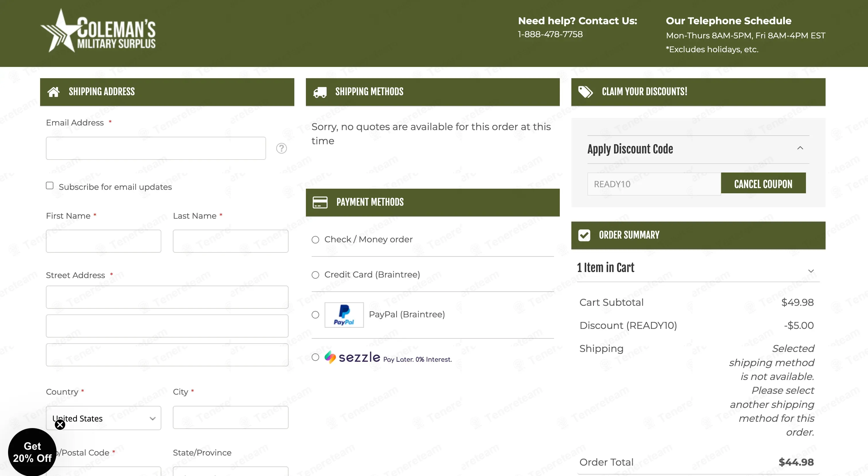
Task: Click the Claim Your Discounts header
Action: point(699,92)
